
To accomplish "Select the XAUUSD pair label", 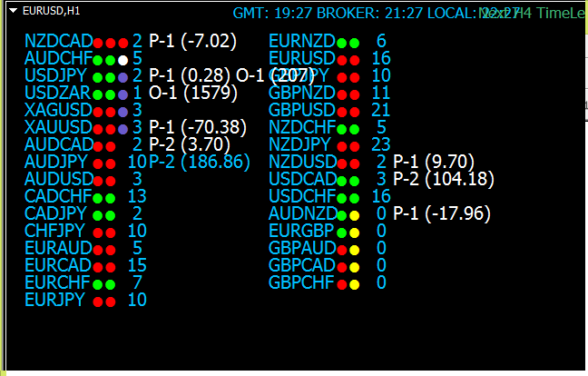I will tap(58, 127).
